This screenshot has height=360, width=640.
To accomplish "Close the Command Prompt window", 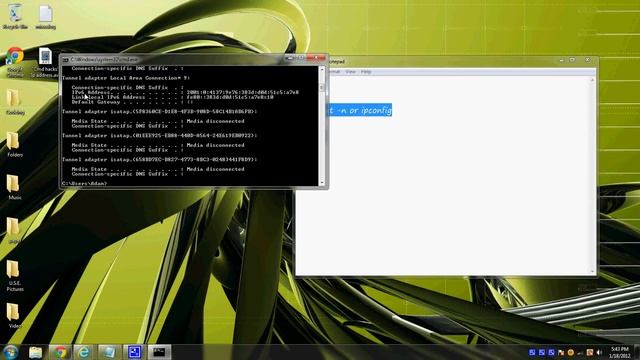I will click(316, 58).
